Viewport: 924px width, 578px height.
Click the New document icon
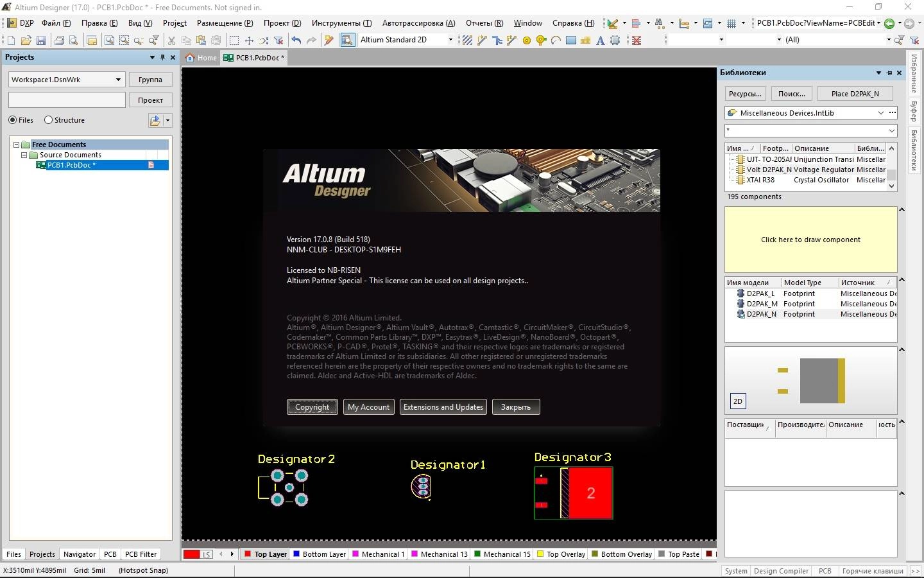[x=11, y=40]
